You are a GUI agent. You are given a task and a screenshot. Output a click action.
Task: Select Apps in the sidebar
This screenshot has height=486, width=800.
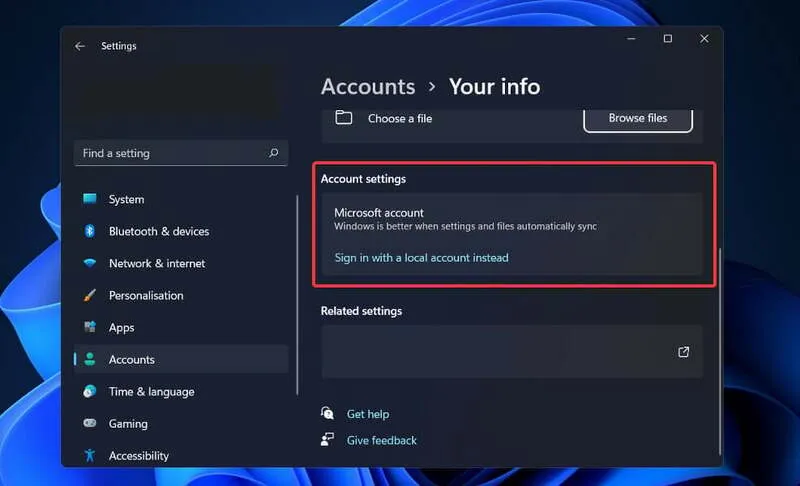[181, 327]
